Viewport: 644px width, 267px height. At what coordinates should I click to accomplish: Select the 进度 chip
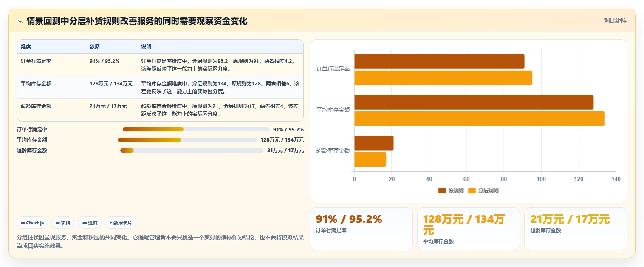pos(90,223)
